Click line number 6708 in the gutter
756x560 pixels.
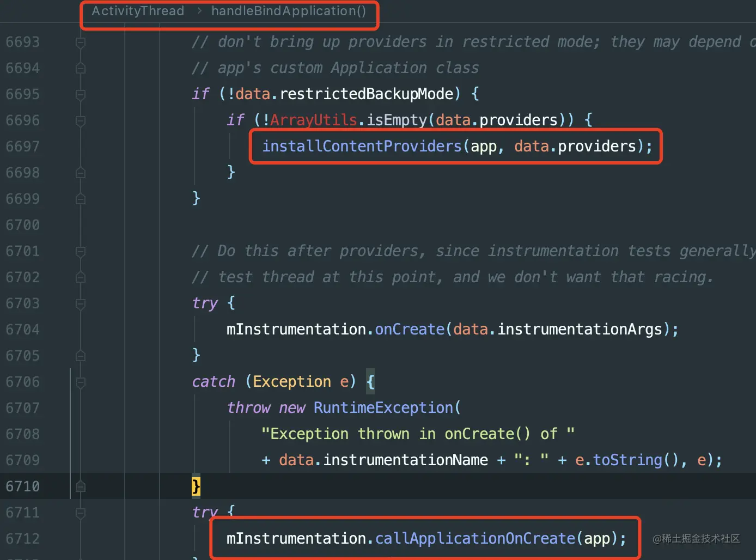coord(23,434)
